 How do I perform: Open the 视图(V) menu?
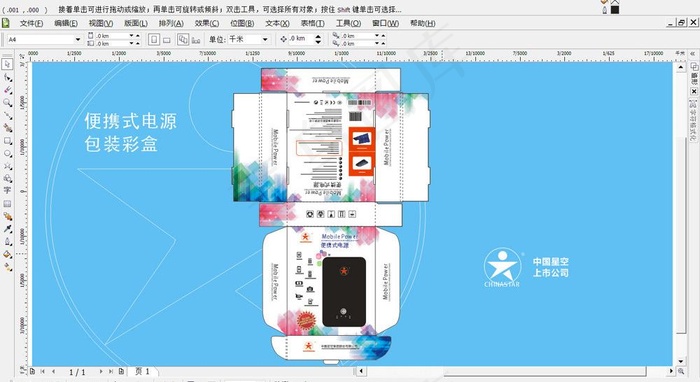100,23
